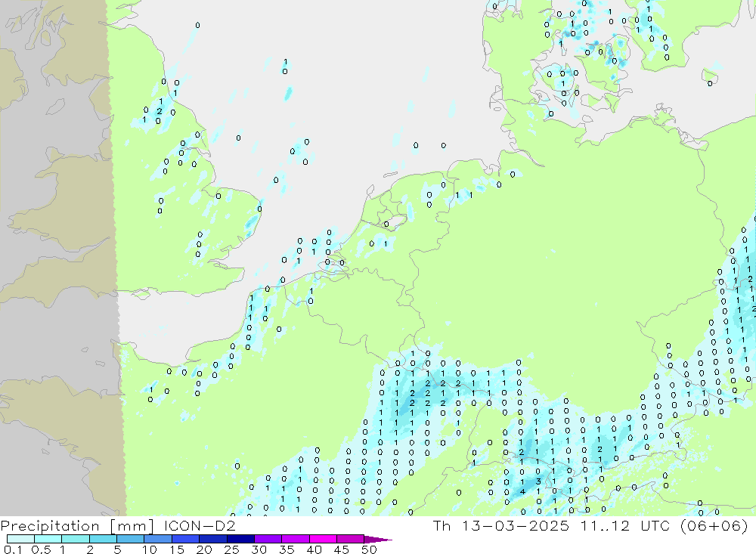Click the '25' legend scale value
Viewport: 756px width, 554px height.
click(x=231, y=549)
